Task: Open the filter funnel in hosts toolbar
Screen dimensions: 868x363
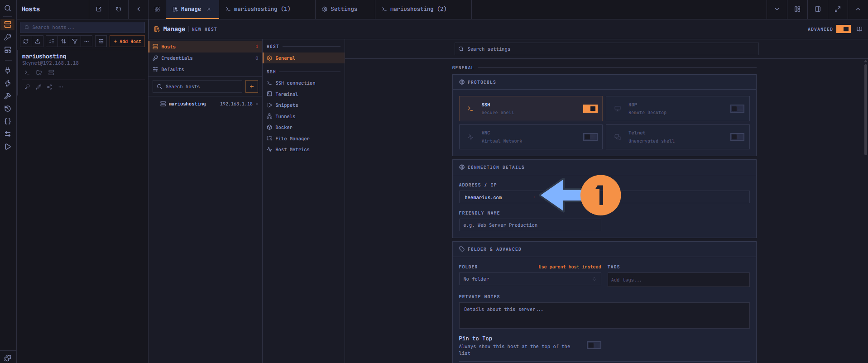Action: pos(75,41)
